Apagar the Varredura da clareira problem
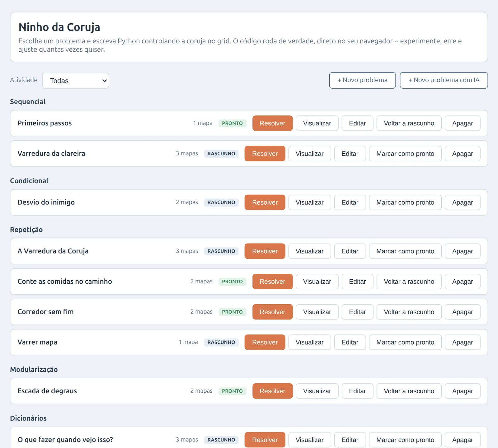The image size is (498, 448). tap(462, 154)
